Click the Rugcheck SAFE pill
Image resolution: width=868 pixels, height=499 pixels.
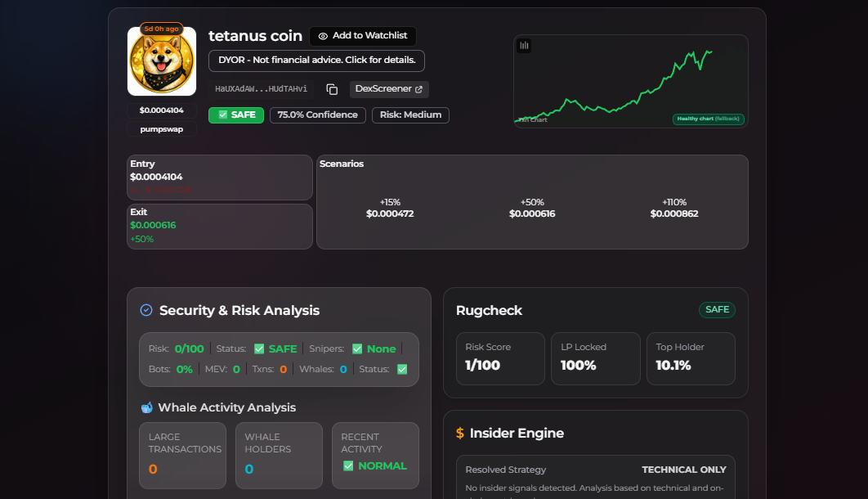717,309
